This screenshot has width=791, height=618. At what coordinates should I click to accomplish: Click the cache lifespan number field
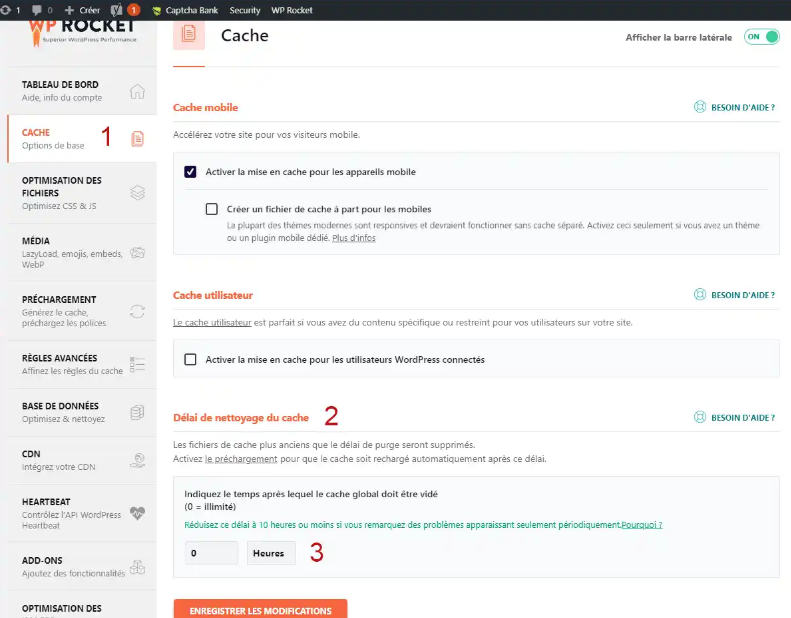pyautogui.click(x=211, y=553)
